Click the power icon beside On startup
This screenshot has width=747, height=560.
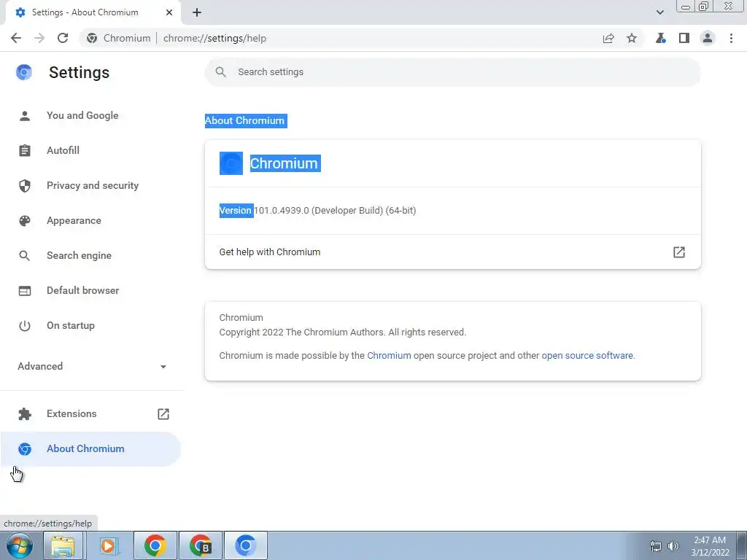point(24,326)
